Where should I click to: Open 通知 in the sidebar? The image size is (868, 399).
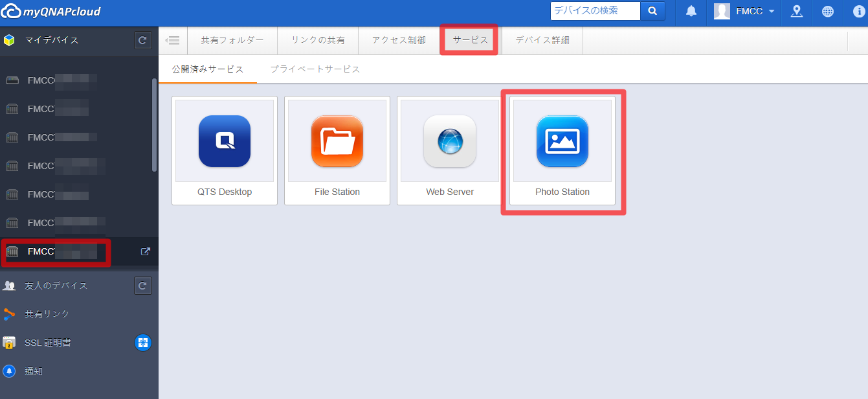pos(34,371)
